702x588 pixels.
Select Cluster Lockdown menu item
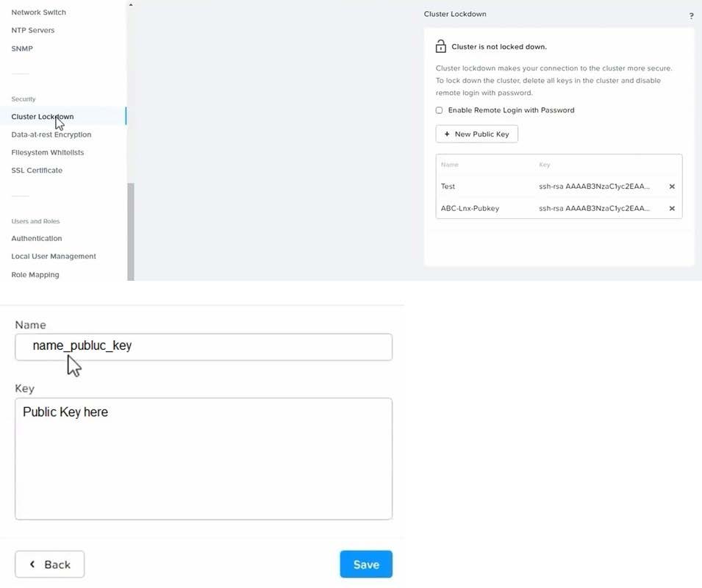43,117
